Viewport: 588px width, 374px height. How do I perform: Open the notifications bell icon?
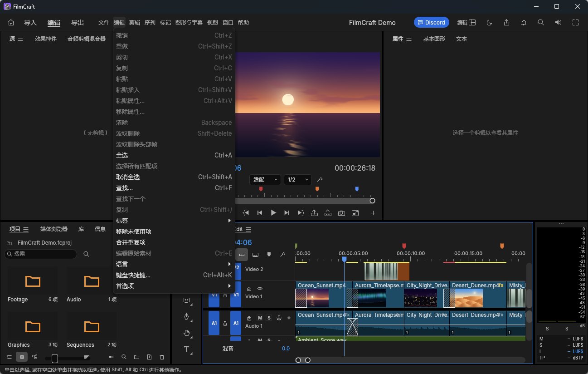click(524, 23)
